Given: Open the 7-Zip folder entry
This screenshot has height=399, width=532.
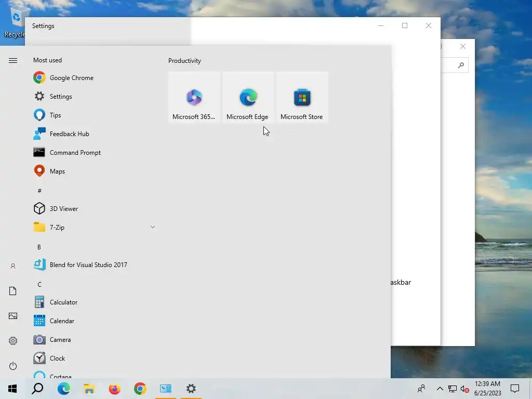Looking at the screenshot, I should (95, 227).
